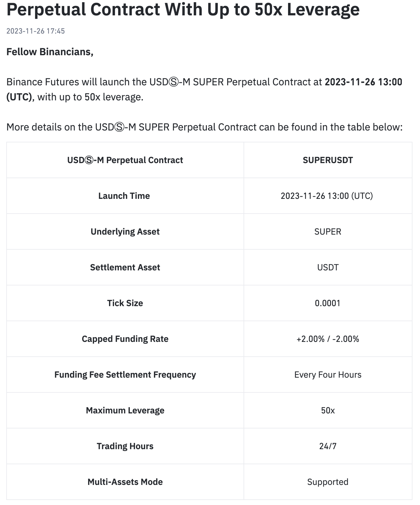Click the 'USDⓈ-M Perpetual Contract' header cell
Image resolution: width=420 pixels, height=505 pixels.
125,160
